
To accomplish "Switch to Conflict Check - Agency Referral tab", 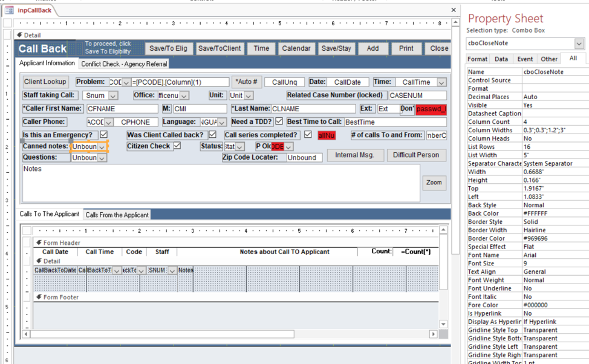I will 124,63.
